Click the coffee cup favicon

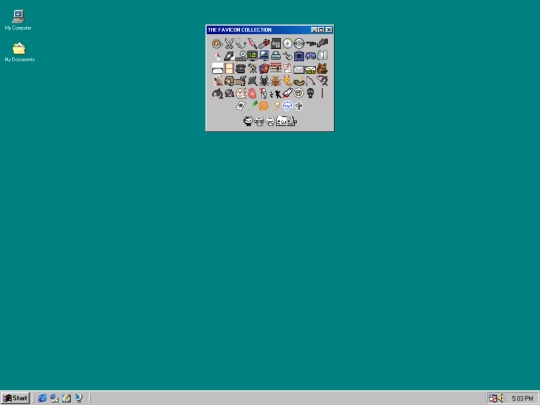[217, 43]
